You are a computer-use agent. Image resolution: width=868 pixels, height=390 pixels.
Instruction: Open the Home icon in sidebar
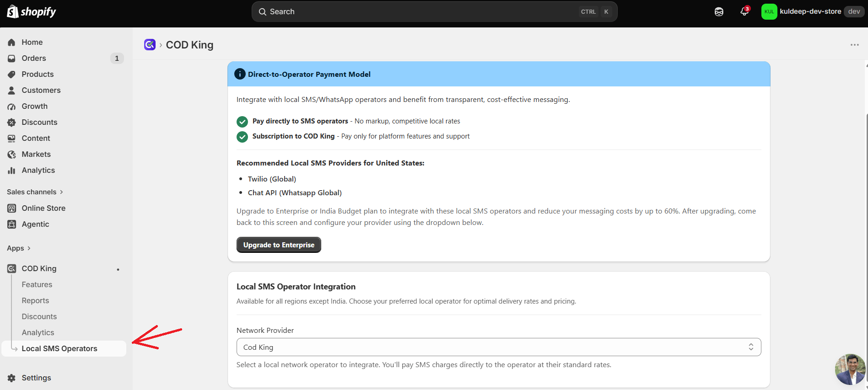coord(12,42)
